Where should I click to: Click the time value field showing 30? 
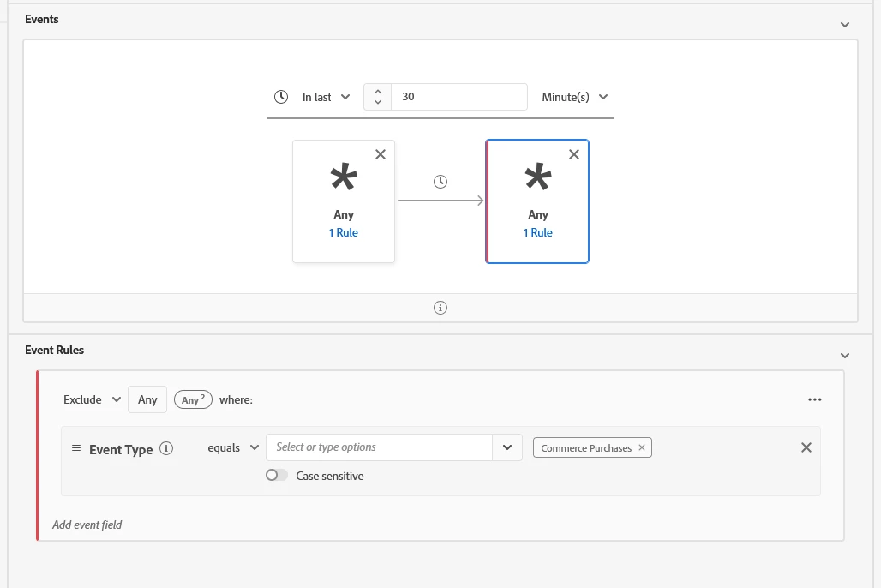tap(458, 97)
